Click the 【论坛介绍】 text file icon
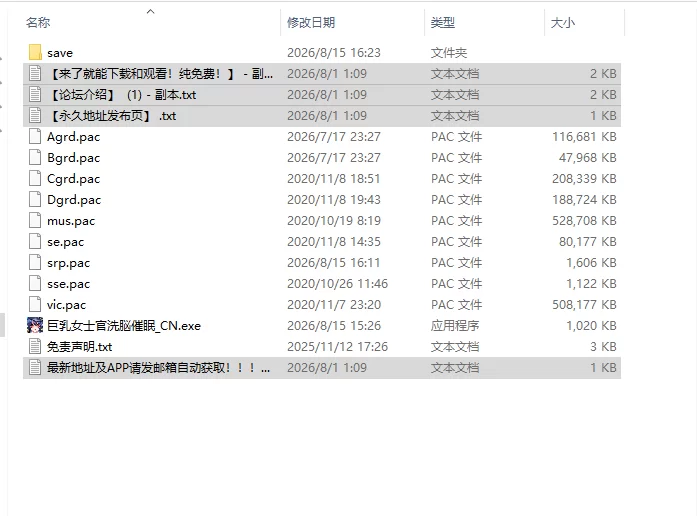Screen dimensions: 697x516 pos(35,94)
